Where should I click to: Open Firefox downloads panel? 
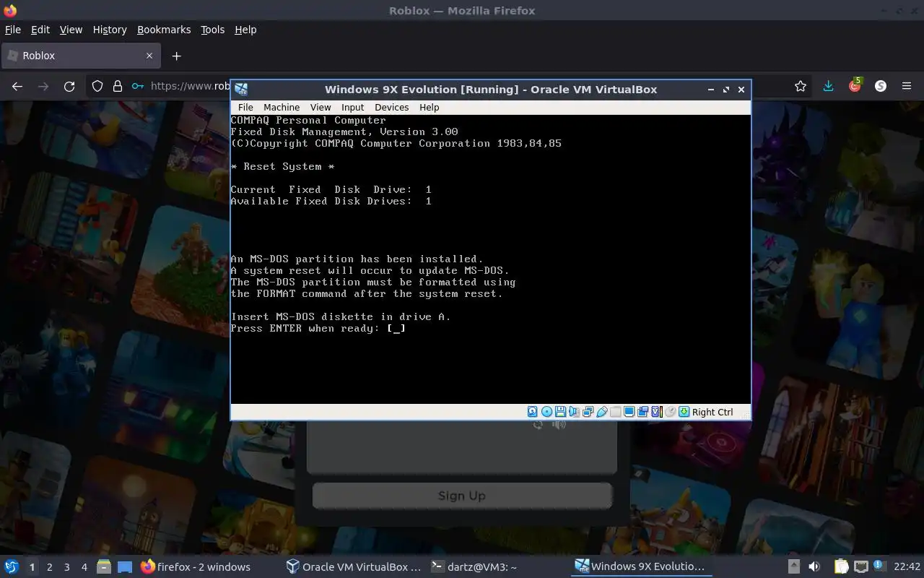pos(828,86)
